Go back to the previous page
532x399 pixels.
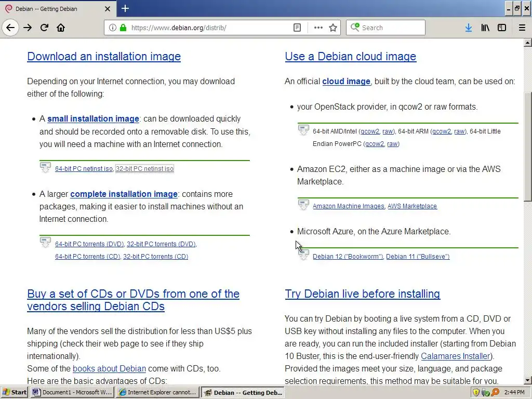tap(10, 28)
